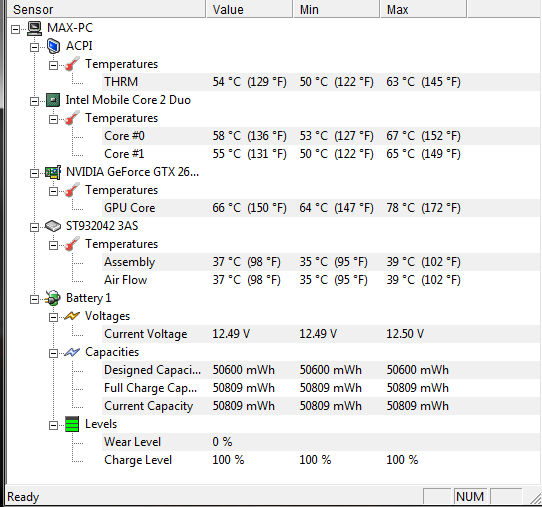This screenshot has height=507, width=542.
Task: Select the Current Voltage row
Action: (x=321, y=334)
